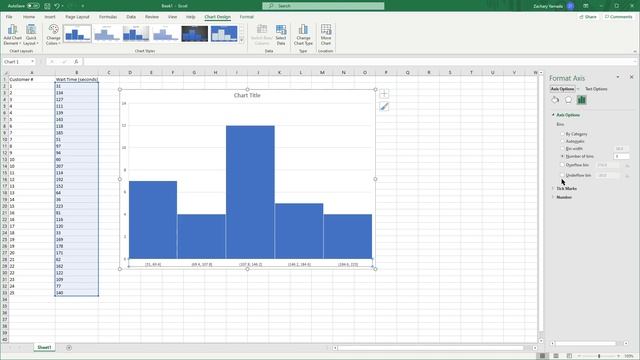Select Bin width radio option
This screenshot has width=640, height=360.
click(x=562, y=149)
